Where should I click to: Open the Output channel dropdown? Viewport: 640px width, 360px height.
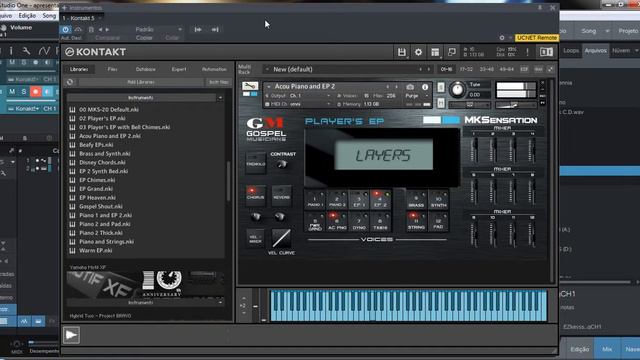pos(309,96)
